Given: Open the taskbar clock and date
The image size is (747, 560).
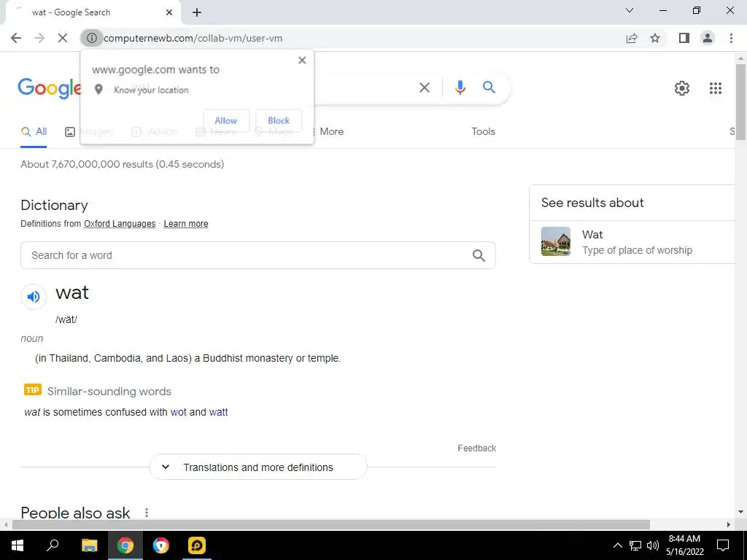Looking at the screenshot, I should click(684, 545).
